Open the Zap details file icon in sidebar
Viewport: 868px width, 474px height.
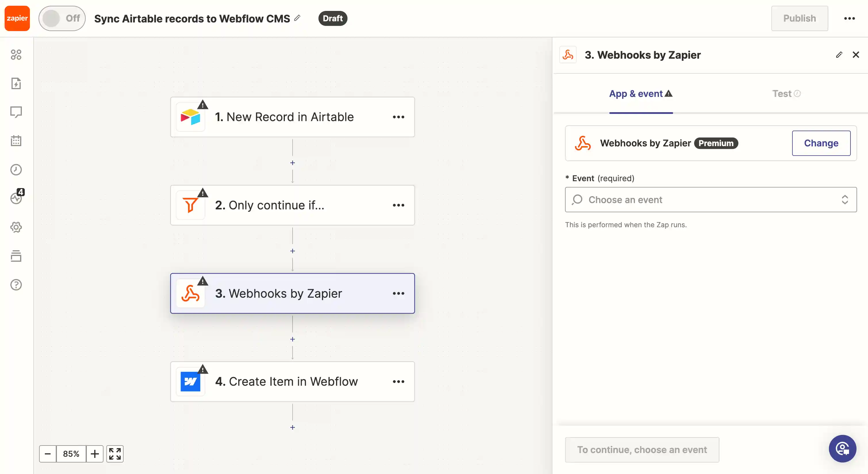coord(16,83)
